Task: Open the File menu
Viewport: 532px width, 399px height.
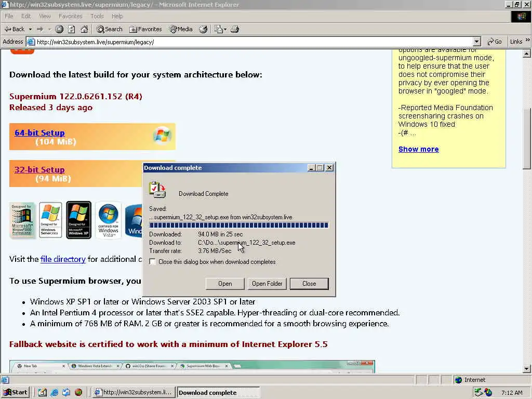Action: 9,16
